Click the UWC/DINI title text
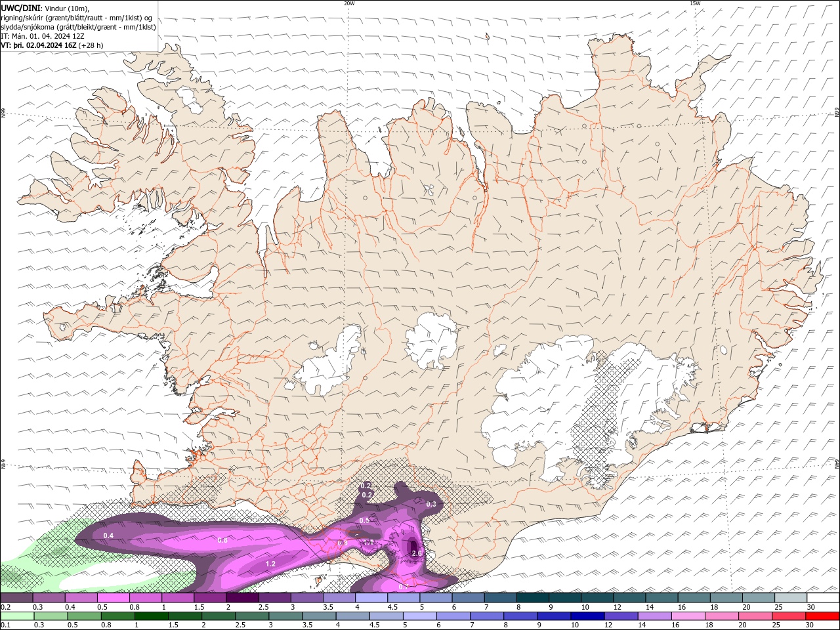The image size is (840, 630). [20, 8]
